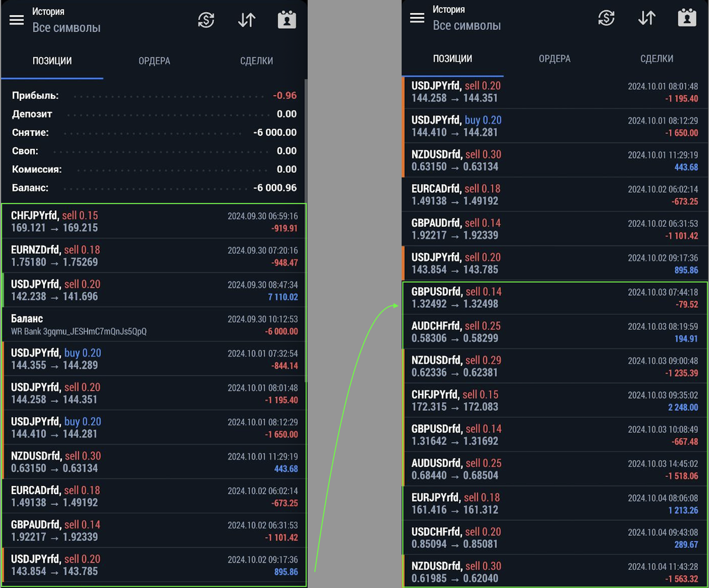Select the Депозит 0.00 summary row
This screenshot has height=588, width=709.
point(154,114)
